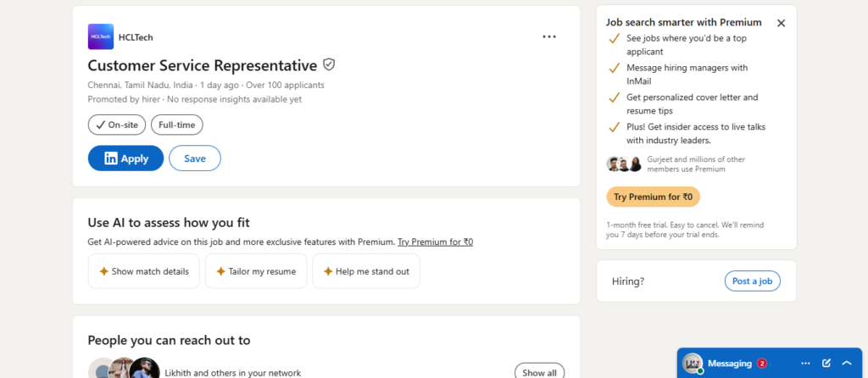This screenshot has width=868, height=378.
Task: Click Post a job button
Action: [753, 281]
